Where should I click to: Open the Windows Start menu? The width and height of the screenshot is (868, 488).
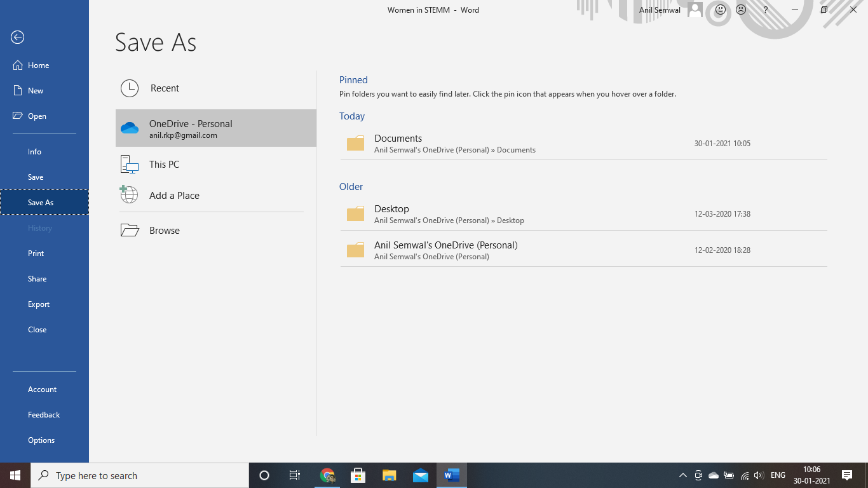[x=15, y=475]
